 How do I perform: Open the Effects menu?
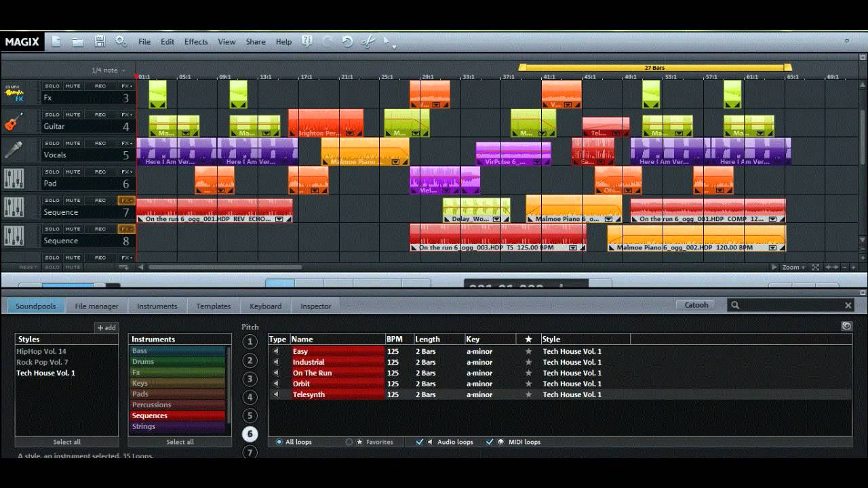pyautogui.click(x=196, y=42)
